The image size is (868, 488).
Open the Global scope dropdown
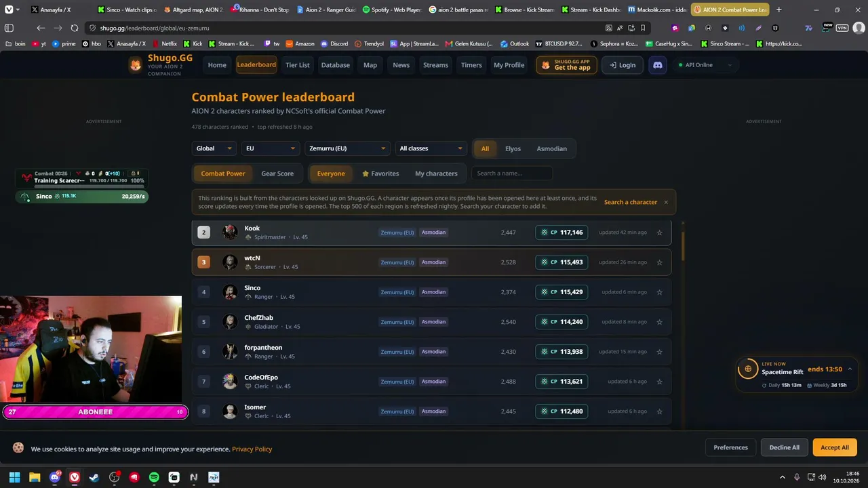tap(214, 148)
